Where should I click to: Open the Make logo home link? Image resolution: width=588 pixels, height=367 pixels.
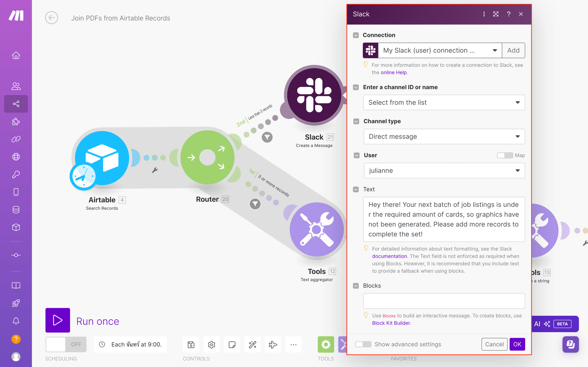[16, 16]
